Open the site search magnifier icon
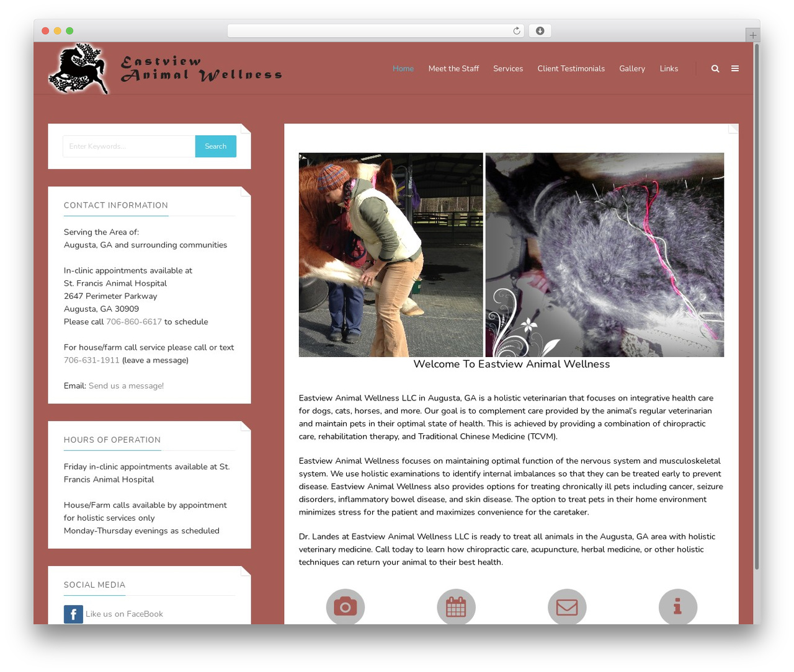Viewport: 794px width, 672px height. point(715,69)
